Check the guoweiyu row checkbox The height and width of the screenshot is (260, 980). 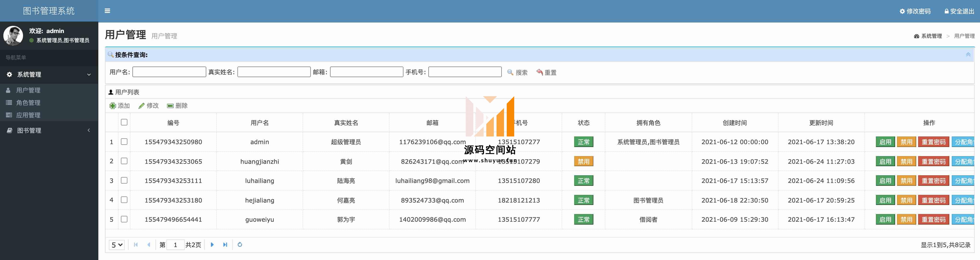pyautogui.click(x=124, y=219)
